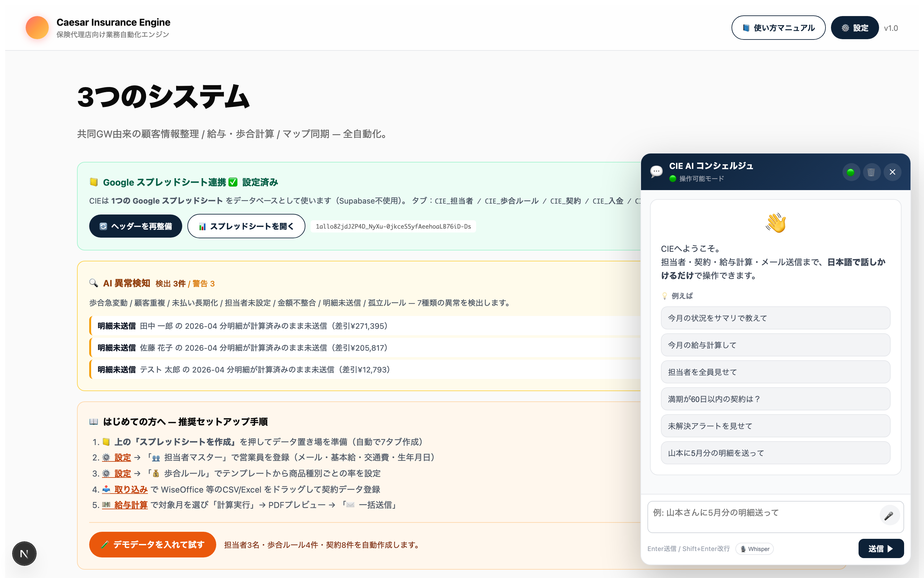This screenshot has width=924, height=578.
Task: Click the orange Caesar Insurance Engine logo
Action: pos(37,28)
